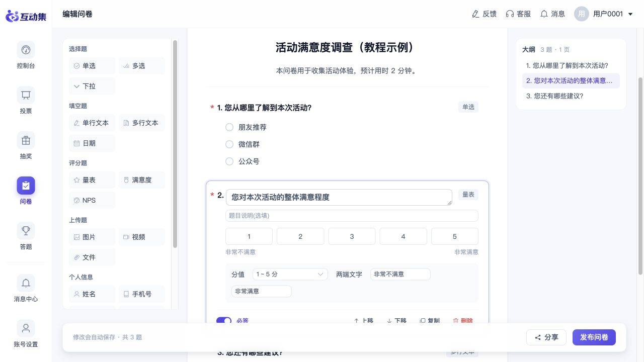Open the 控制台 dashboard icon
The width and height of the screenshot is (644, 362).
(x=26, y=50)
